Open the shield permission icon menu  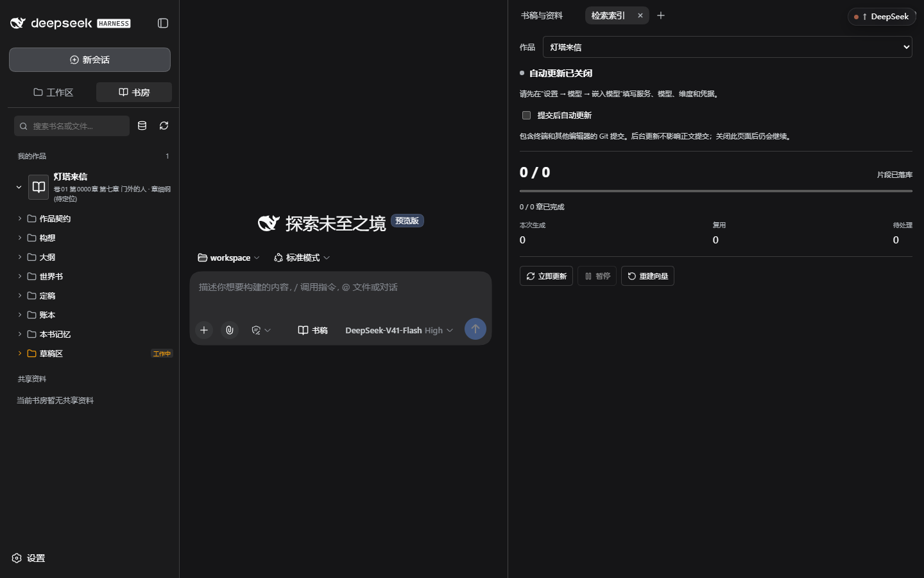(x=261, y=330)
